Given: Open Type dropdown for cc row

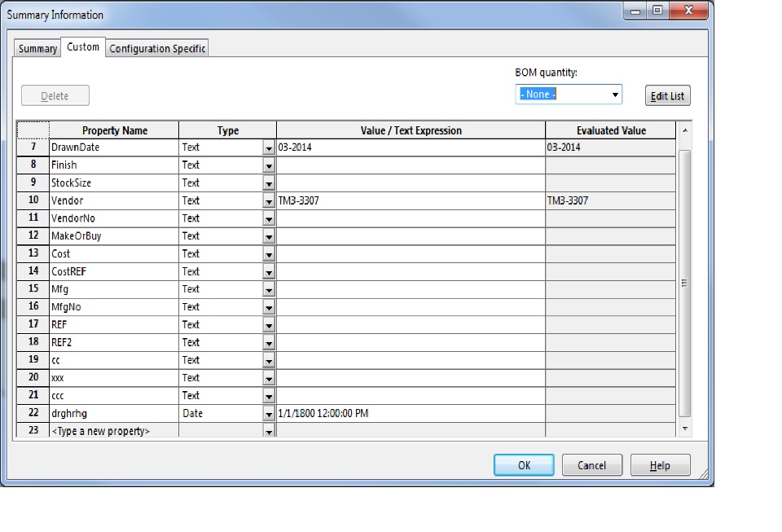Looking at the screenshot, I should click(x=269, y=361).
